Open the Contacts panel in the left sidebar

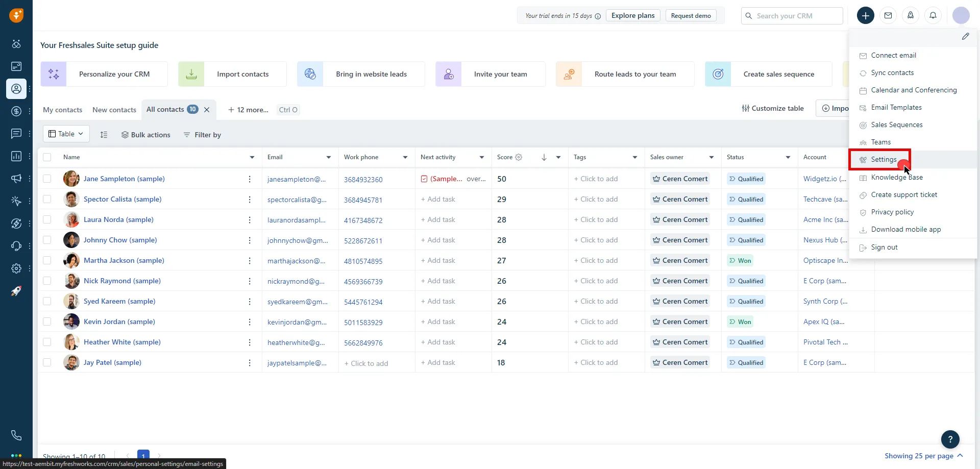coord(16,88)
